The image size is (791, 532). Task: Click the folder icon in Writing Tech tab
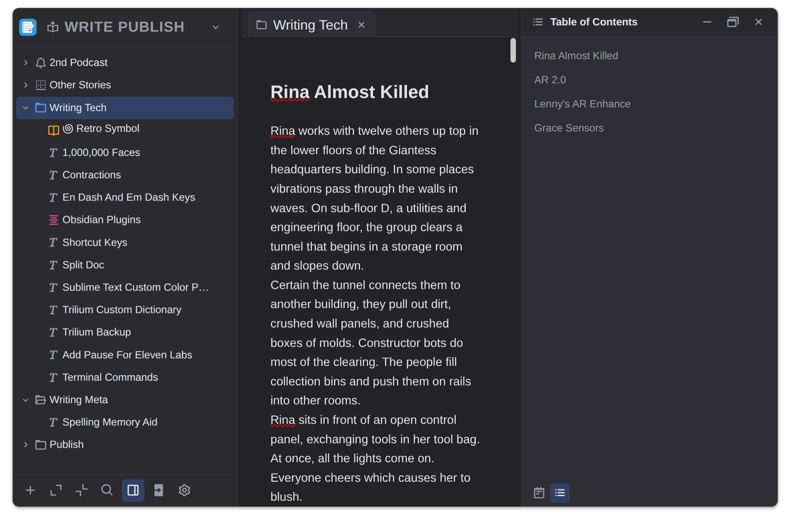(262, 25)
